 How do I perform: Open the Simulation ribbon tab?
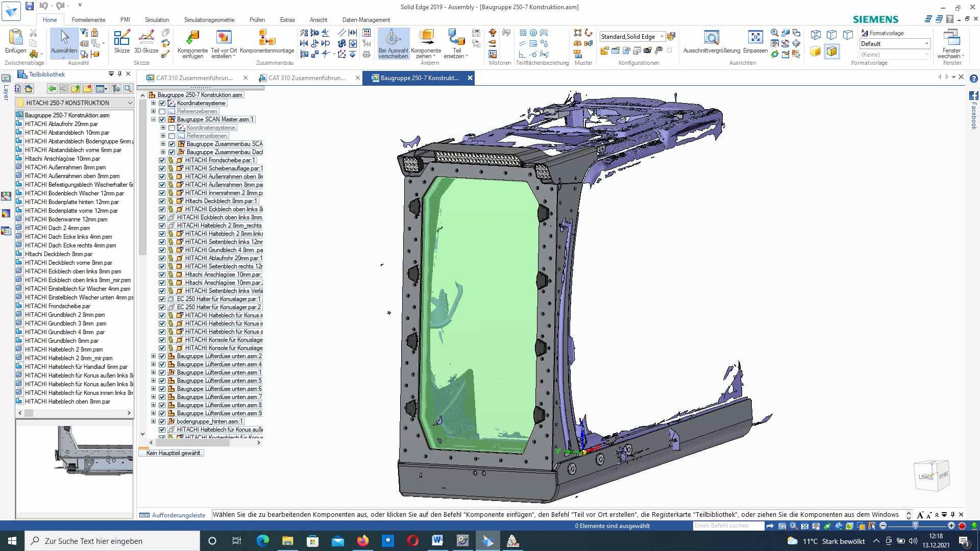[157, 20]
